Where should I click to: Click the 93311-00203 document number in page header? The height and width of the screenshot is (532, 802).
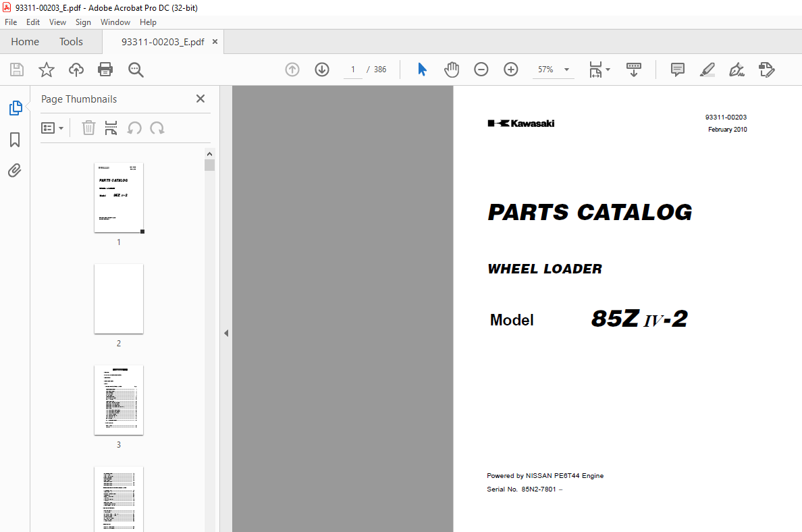[x=726, y=117]
